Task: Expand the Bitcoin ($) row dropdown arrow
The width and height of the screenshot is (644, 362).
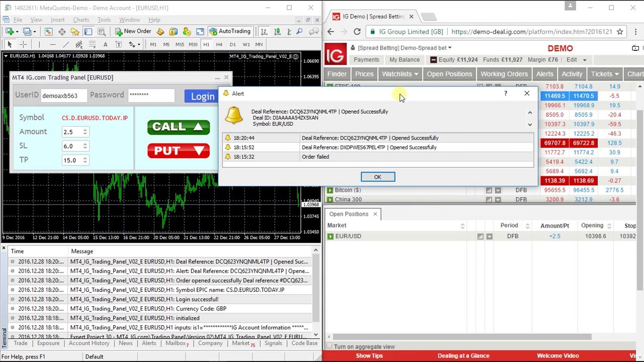Action: click(x=498, y=191)
